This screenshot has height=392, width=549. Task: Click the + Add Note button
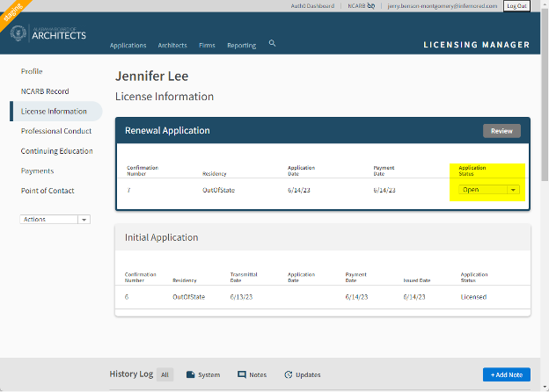point(506,374)
